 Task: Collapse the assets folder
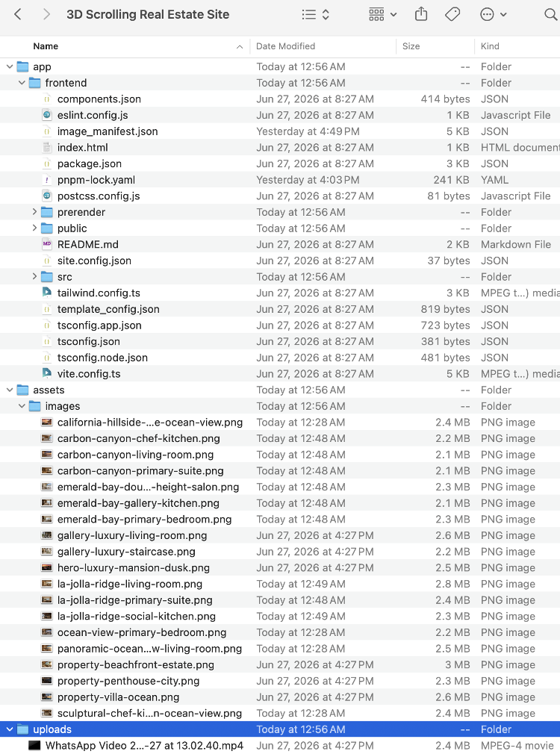(10, 390)
